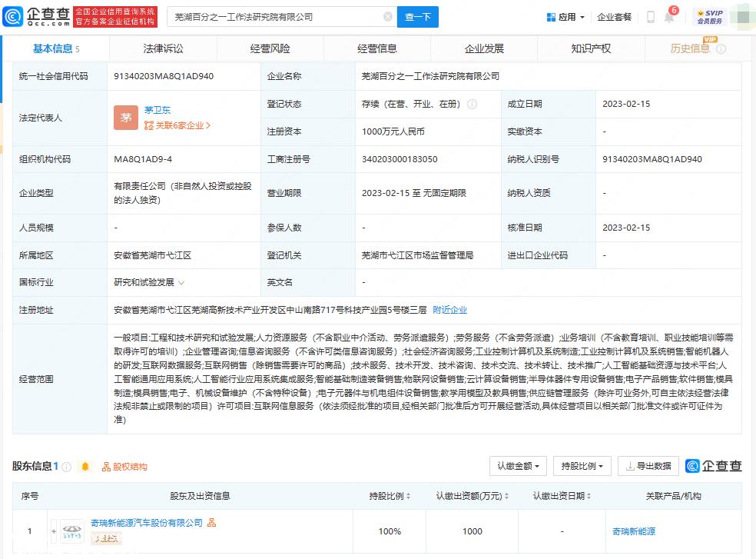The height and width of the screenshot is (559, 756).
Task: Select registration authority 芜湖市弋江区市场监督管理局
Action: (x=417, y=255)
